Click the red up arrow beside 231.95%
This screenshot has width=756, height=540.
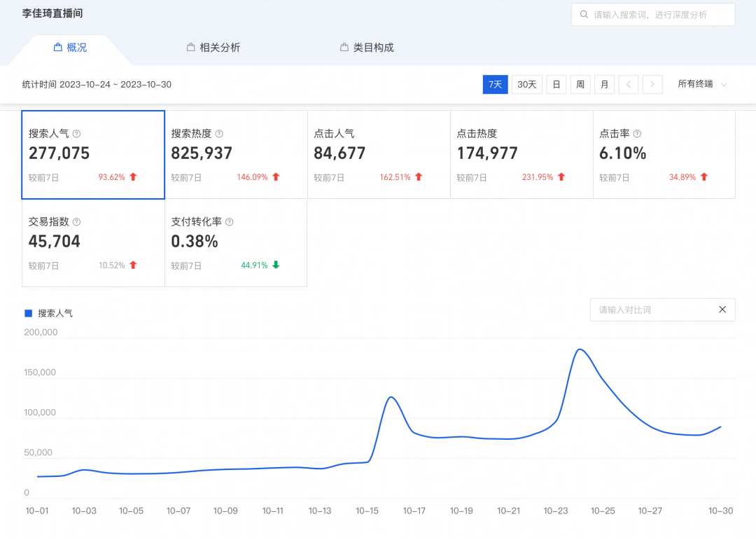561,177
